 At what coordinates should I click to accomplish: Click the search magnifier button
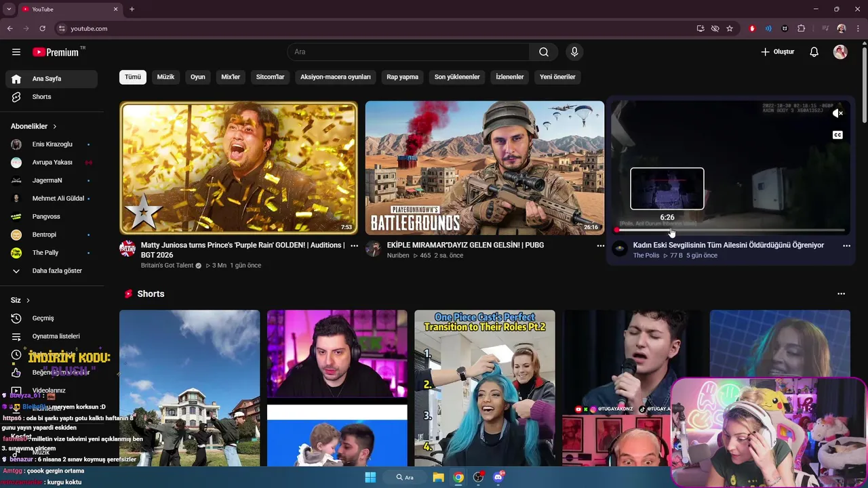[544, 52]
